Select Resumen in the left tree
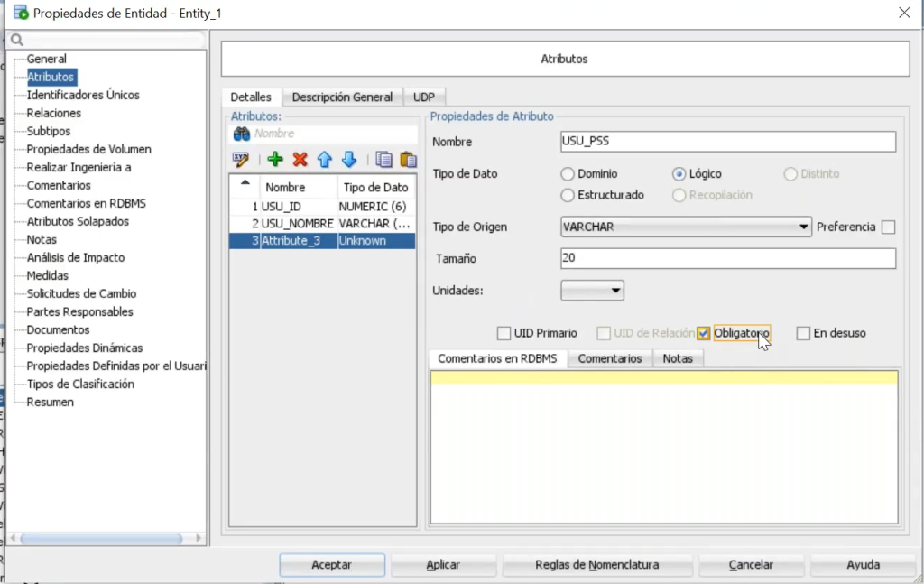Image resolution: width=924 pixels, height=584 pixels. 51,403
